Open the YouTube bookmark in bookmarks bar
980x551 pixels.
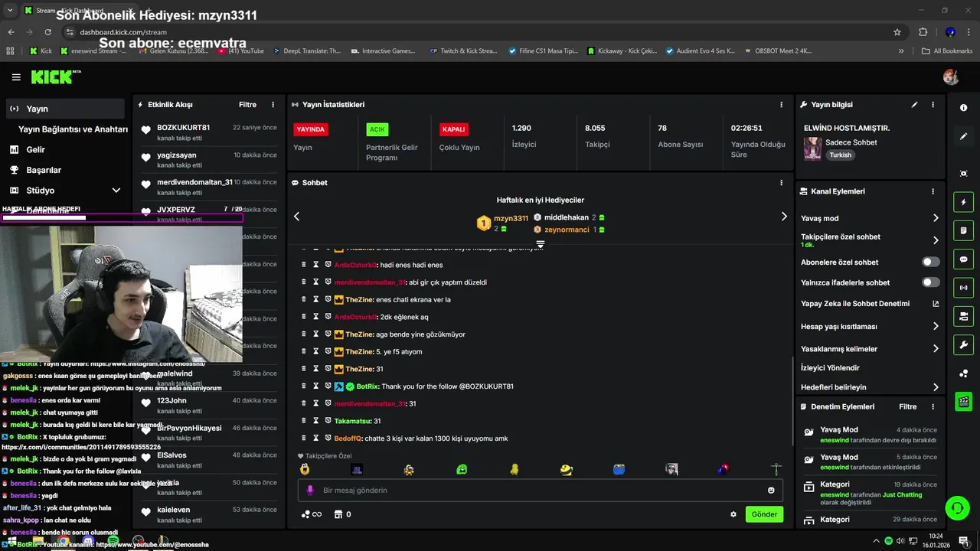click(x=241, y=51)
